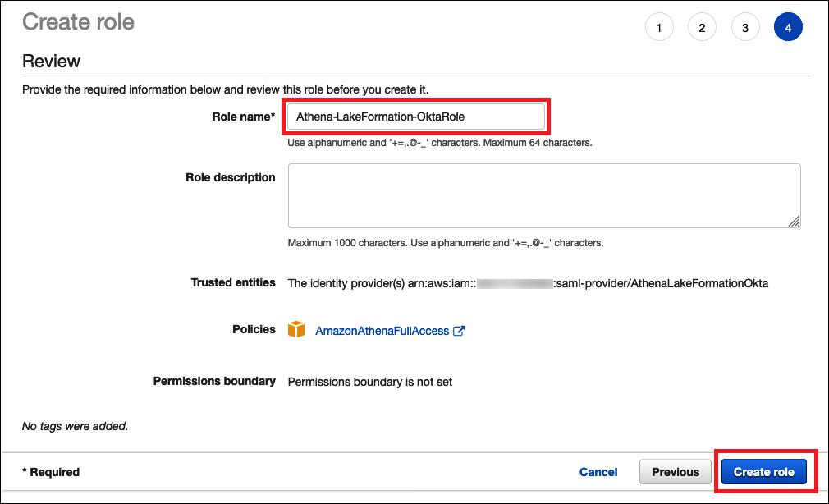Screen dimensions: 829x504
Task: Click the Create role page title
Action: point(78,22)
